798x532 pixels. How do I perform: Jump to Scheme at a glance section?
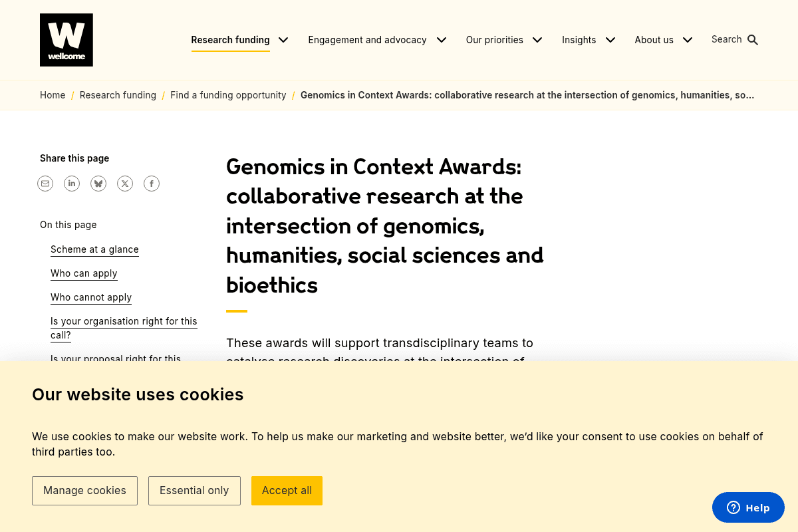[94, 249]
